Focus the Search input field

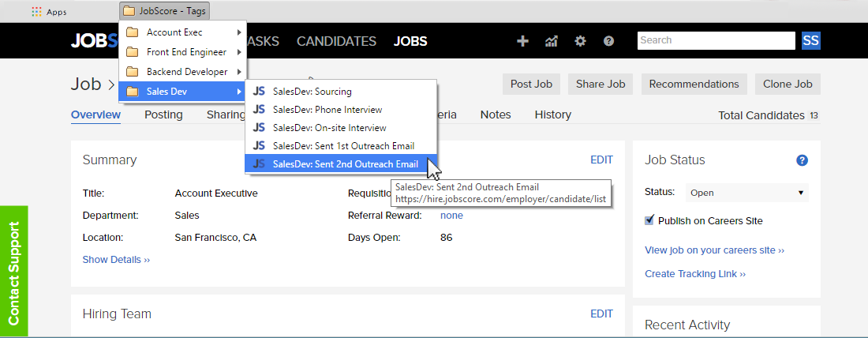pos(716,40)
